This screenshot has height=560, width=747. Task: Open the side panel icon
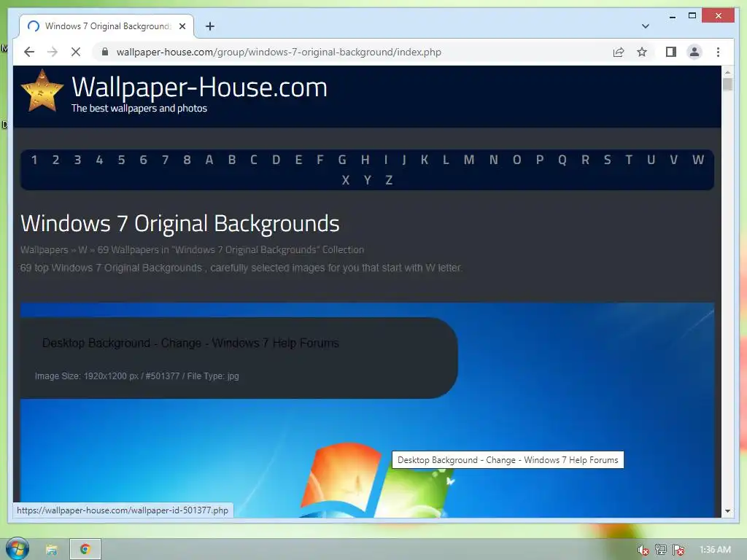pyautogui.click(x=671, y=52)
